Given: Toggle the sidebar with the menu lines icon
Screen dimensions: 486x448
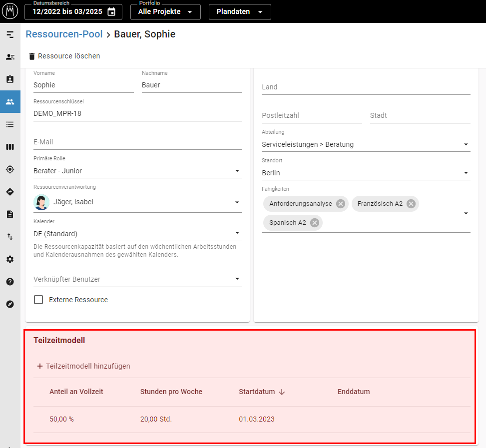Looking at the screenshot, I should pos(10,34).
